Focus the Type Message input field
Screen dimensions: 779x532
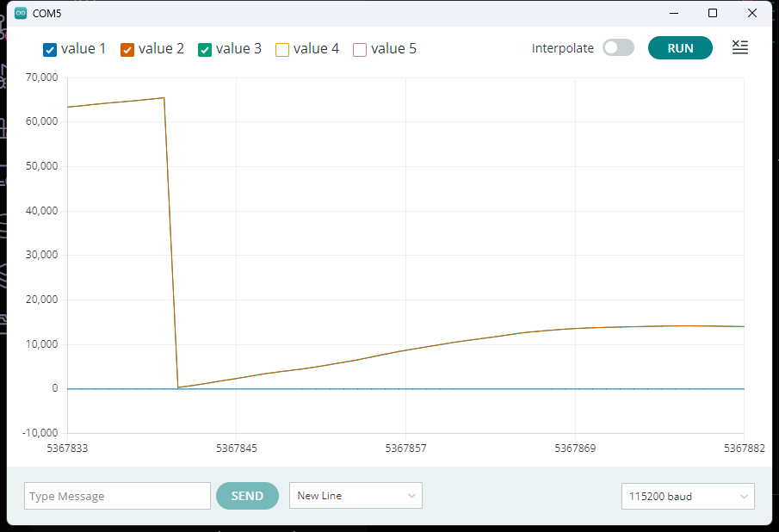(117, 496)
